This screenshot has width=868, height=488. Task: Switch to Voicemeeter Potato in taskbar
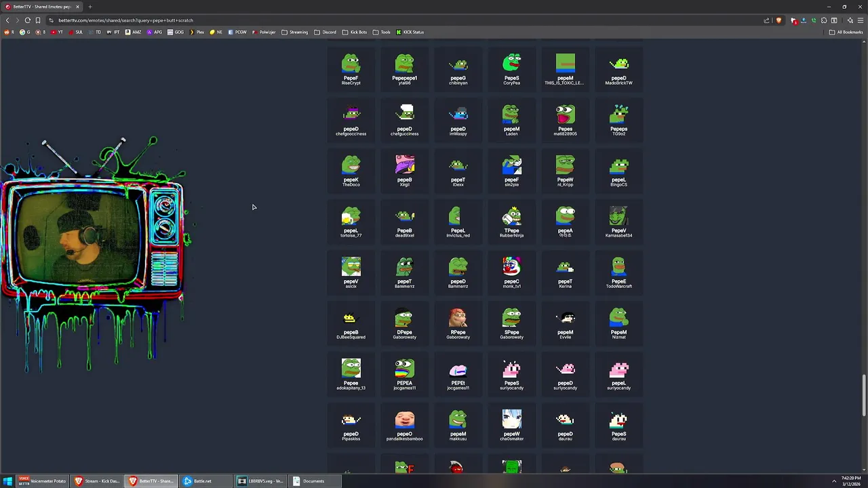pyautogui.click(x=43, y=481)
